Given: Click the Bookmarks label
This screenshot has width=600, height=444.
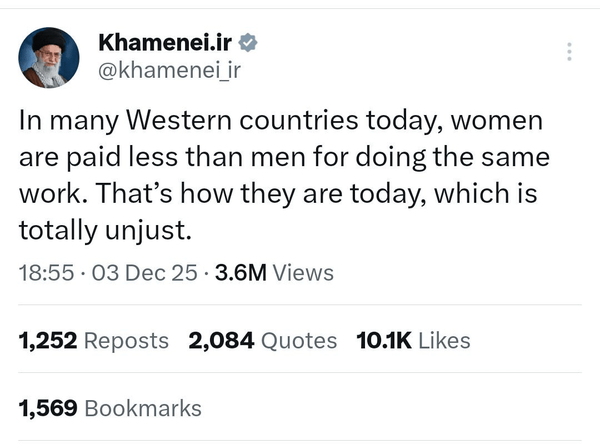Looking at the screenshot, I should point(143,408).
